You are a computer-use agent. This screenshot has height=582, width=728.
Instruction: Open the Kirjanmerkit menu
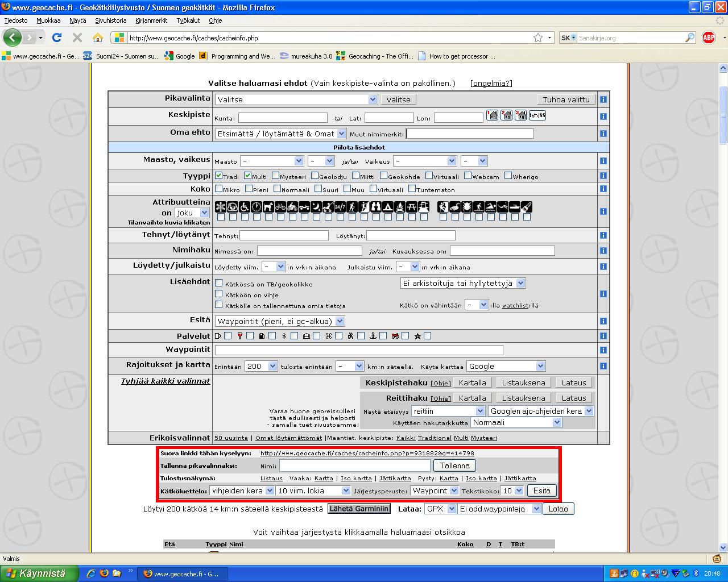point(151,20)
